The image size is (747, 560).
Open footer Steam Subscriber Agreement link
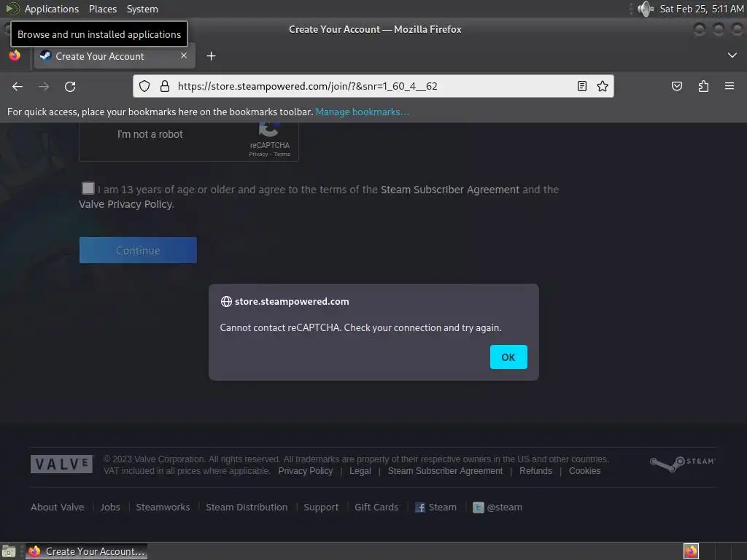tap(445, 471)
